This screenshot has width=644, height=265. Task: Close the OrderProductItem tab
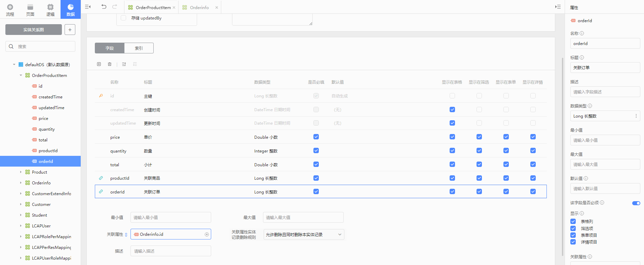click(174, 7)
